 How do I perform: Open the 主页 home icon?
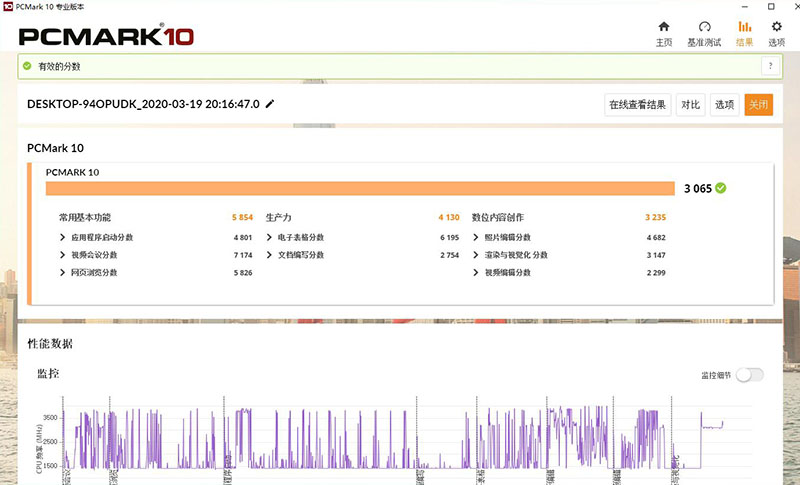664,27
